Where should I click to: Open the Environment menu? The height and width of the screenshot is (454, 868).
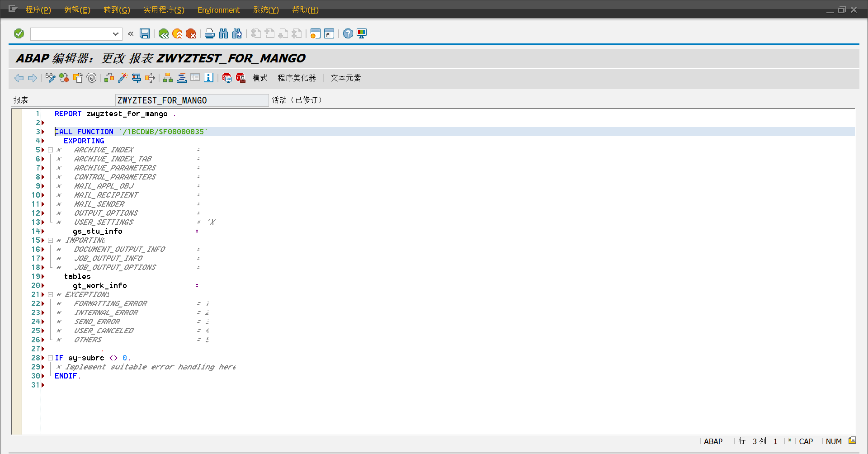click(218, 9)
